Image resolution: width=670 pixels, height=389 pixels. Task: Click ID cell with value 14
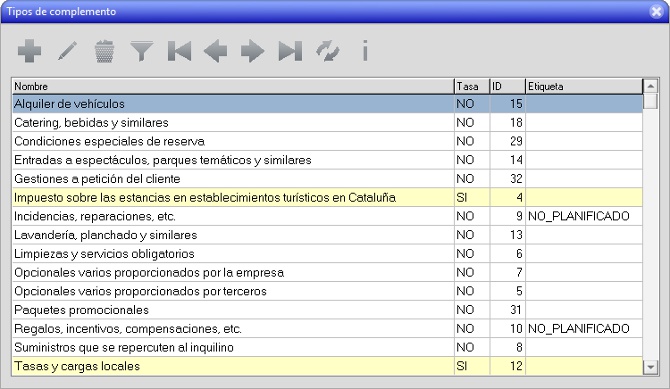pyautogui.click(x=508, y=160)
